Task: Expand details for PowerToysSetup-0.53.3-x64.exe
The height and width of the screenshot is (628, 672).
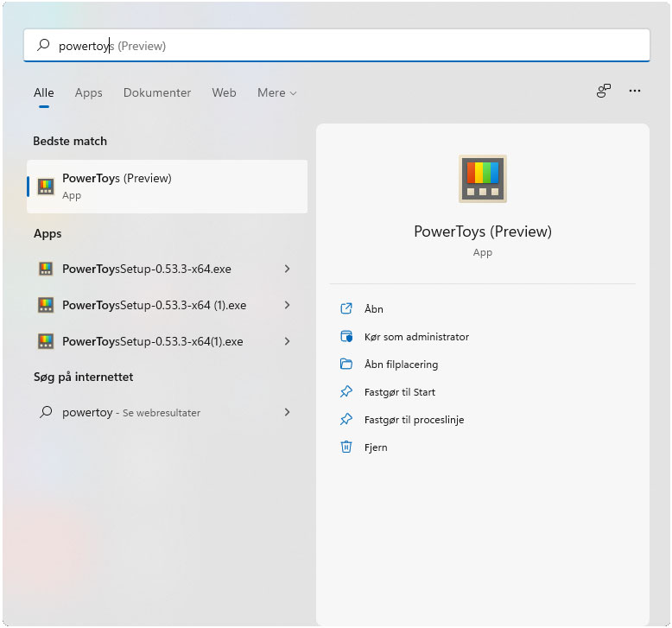Action: (287, 269)
